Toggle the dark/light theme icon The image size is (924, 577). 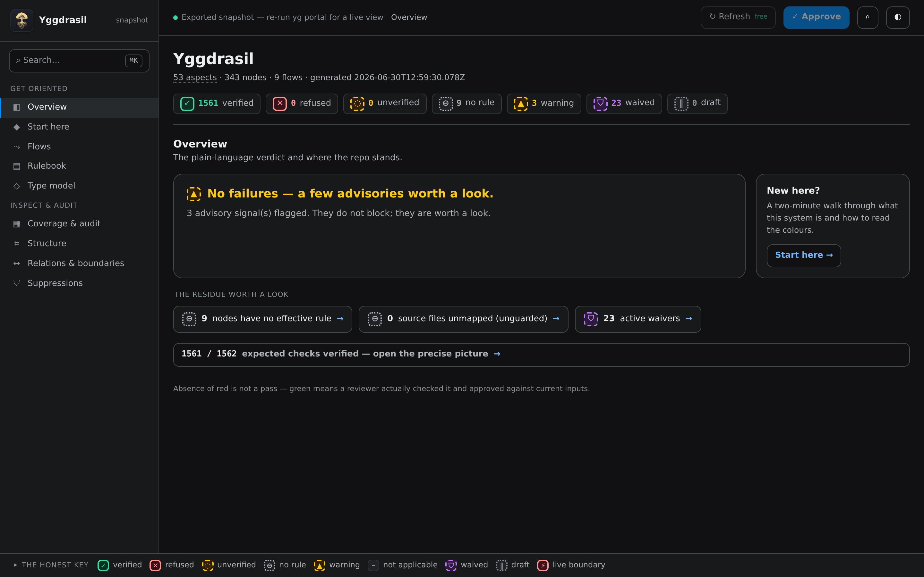click(x=898, y=18)
